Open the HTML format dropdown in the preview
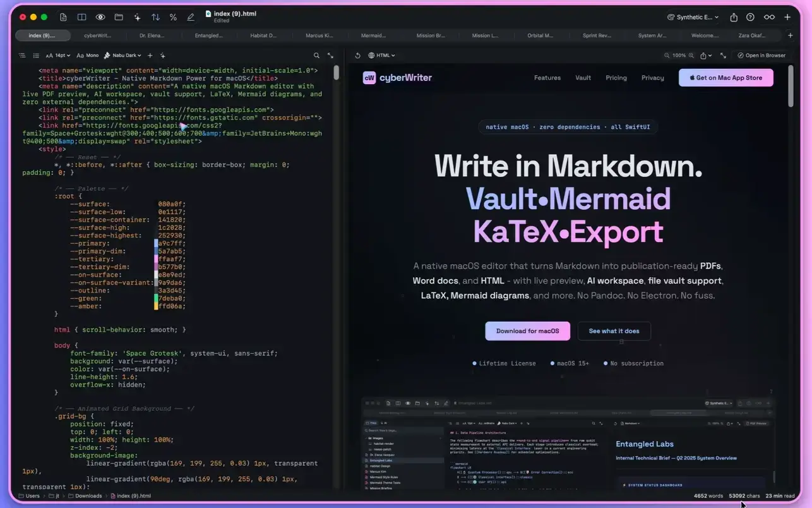Viewport: 812px width, 508px height. point(383,56)
